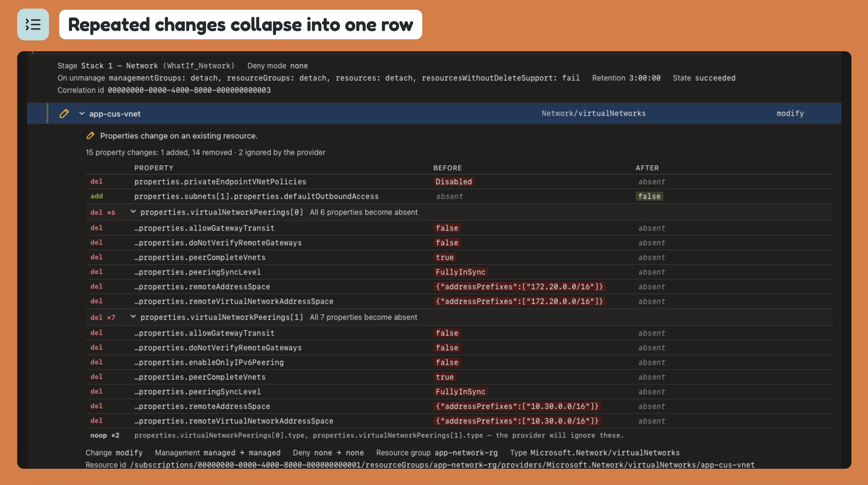868x485 pixels.
Task: Collapse the virtualNetworkPeerings[0] group
Action: coord(133,212)
